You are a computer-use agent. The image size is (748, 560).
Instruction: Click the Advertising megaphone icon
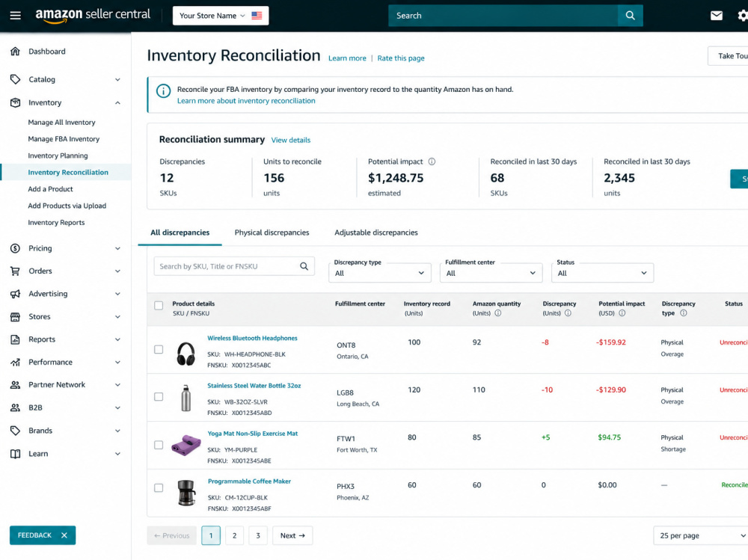pos(15,294)
